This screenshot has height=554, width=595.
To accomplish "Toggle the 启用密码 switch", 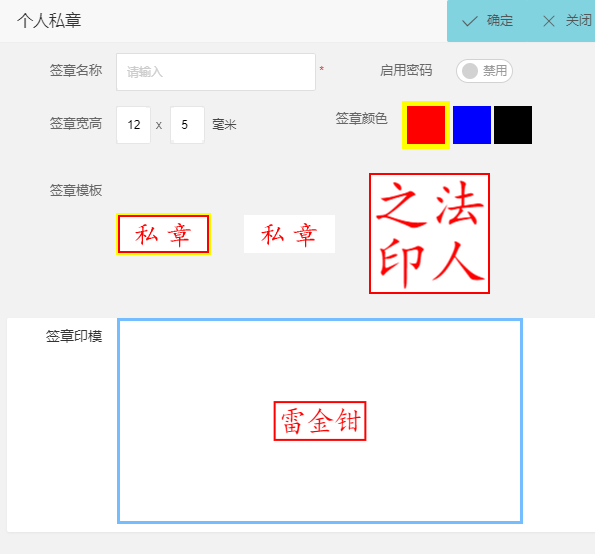I will [x=484, y=71].
